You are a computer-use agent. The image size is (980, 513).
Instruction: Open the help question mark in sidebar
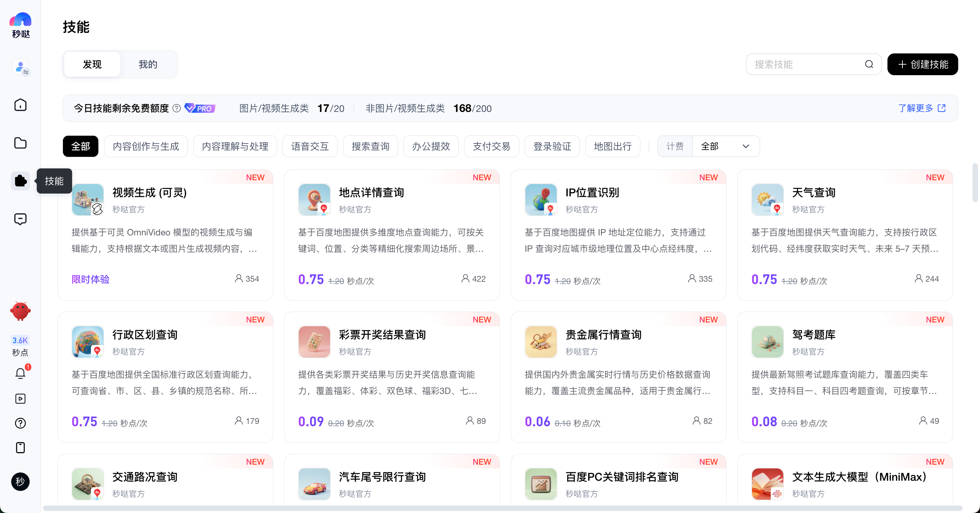pyautogui.click(x=20, y=423)
